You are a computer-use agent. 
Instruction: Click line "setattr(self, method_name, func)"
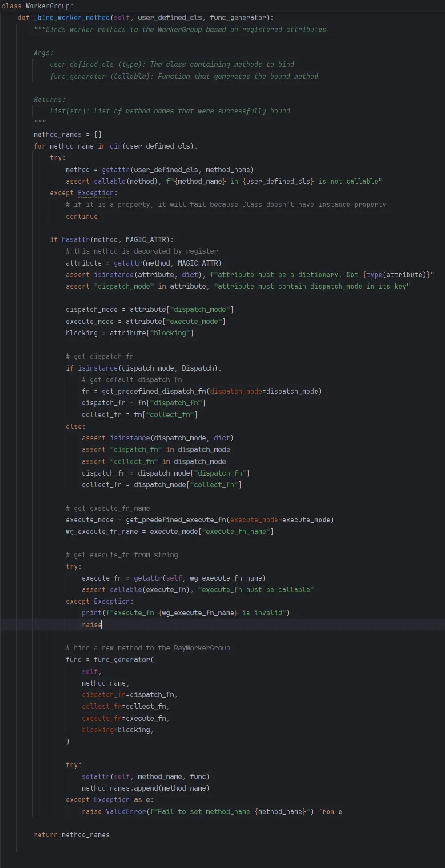tap(146, 776)
